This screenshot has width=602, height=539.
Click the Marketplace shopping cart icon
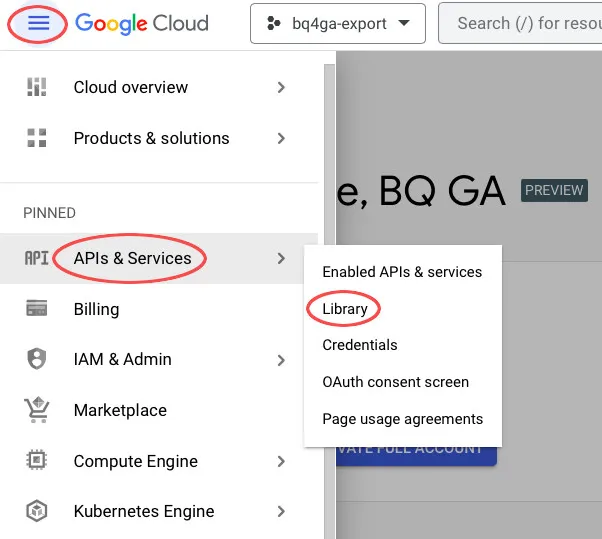(x=37, y=410)
